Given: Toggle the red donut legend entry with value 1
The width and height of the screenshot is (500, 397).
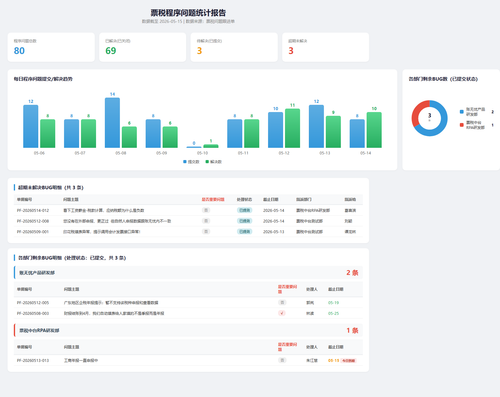Looking at the screenshot, I should click(477, 125).
